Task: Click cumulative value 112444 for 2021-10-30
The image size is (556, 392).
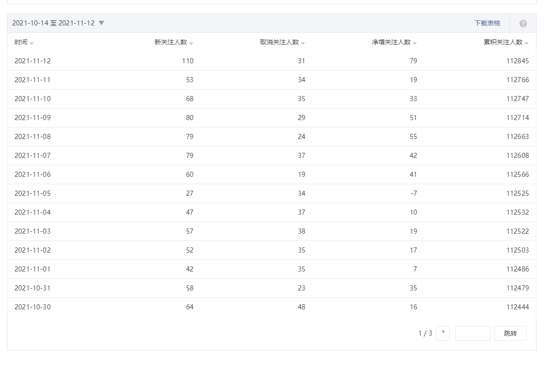Action: click(517, 307)
